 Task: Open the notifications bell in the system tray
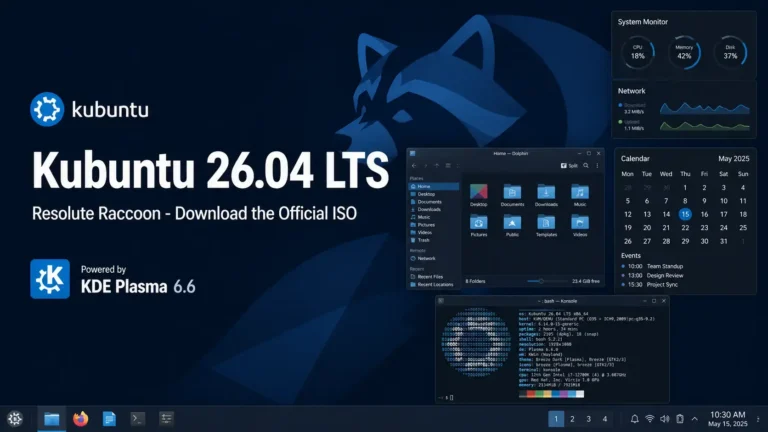pyautogui.click(x=634, y=419)
